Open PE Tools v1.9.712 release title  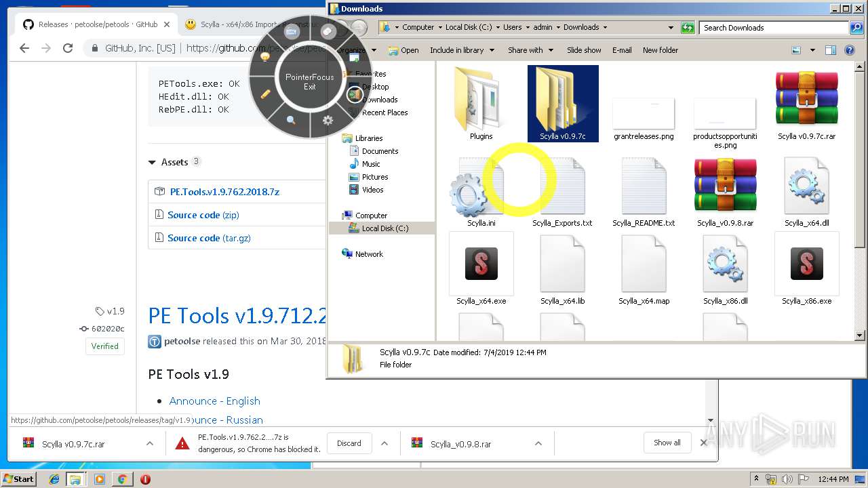pyautogui.click(x=238, y=316)
